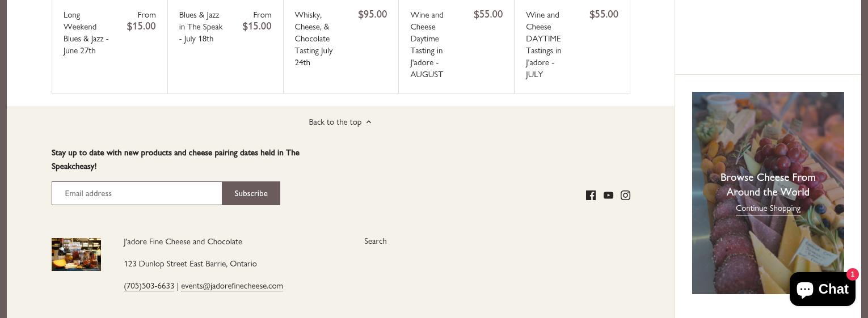Click Browse Cheese From Around the World banner
Image resolution: width=868 pixels, height=318 pixels.
[768, 184]
